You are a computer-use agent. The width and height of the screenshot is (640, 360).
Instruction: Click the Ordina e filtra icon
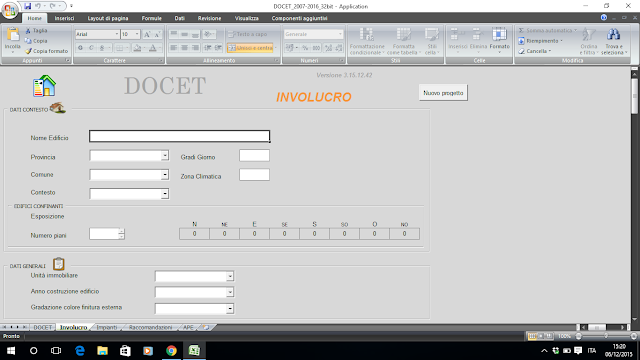[x=589, y=35]
